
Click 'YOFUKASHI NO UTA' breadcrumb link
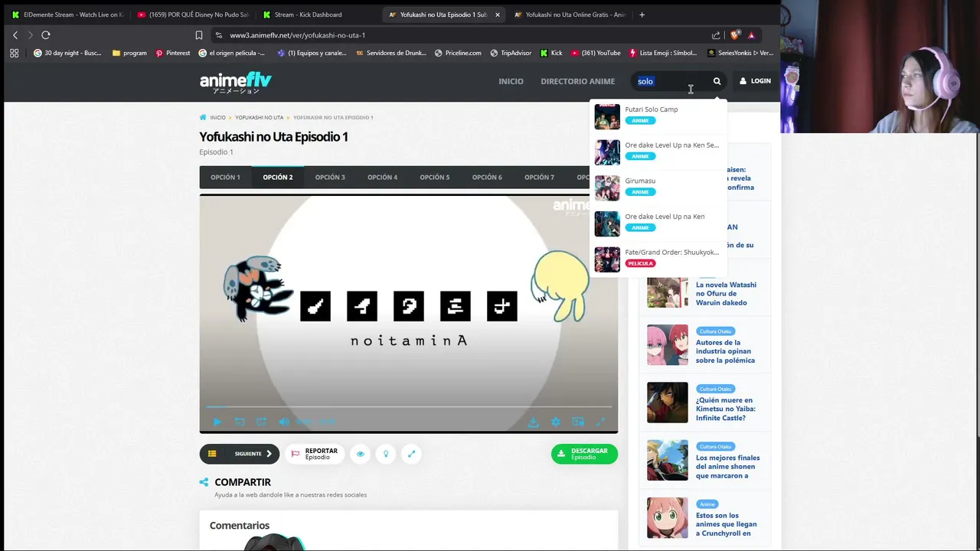(259, 117)
